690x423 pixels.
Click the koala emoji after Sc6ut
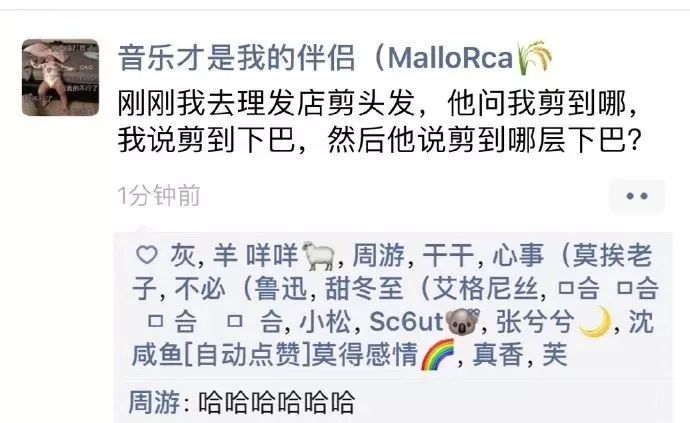[x=462, y=322]
